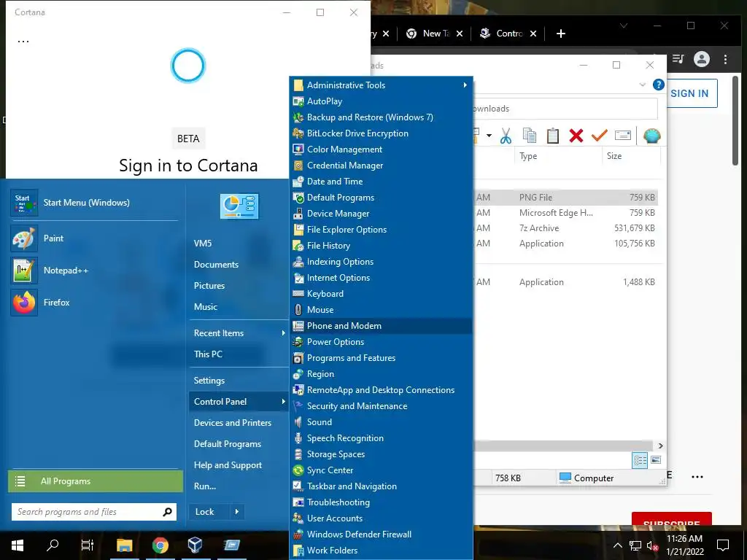Open the arrow next to Lock
This screenshot has width=747, height=560.
point(237,512)
